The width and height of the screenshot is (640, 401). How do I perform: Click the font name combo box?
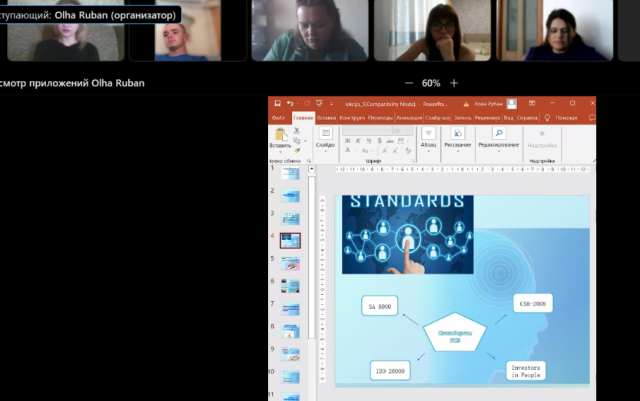click(367, 130)
